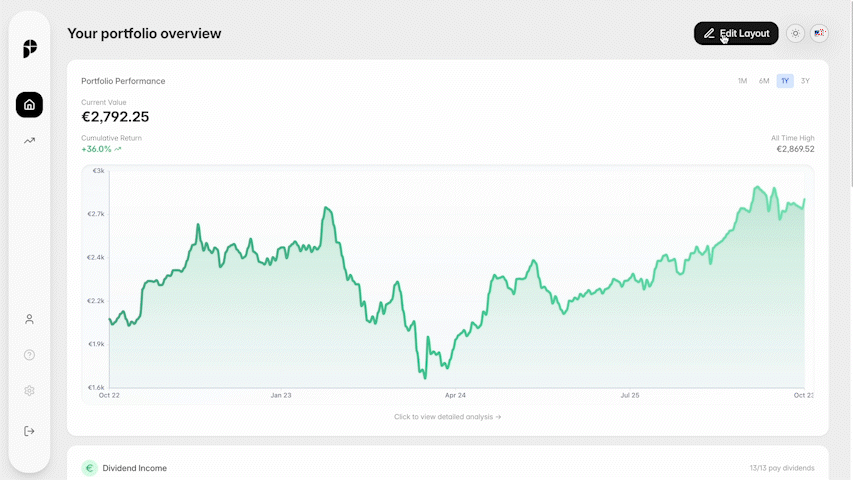This screenshot has width=854, height=480.
Task: Toggle the light/dark theme sun button
Action: pyautogui.click(x=795, y=33)
